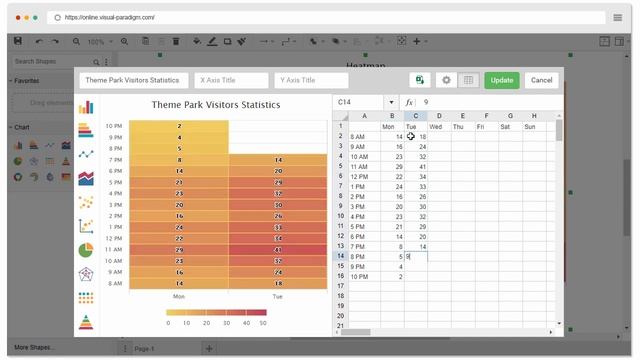Click the shadow rectangle icon

click(x=227, y=41)
